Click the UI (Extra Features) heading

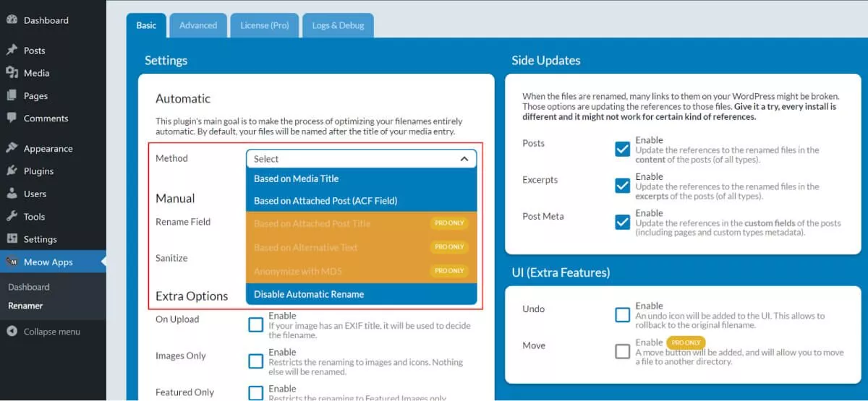point(561,272)
